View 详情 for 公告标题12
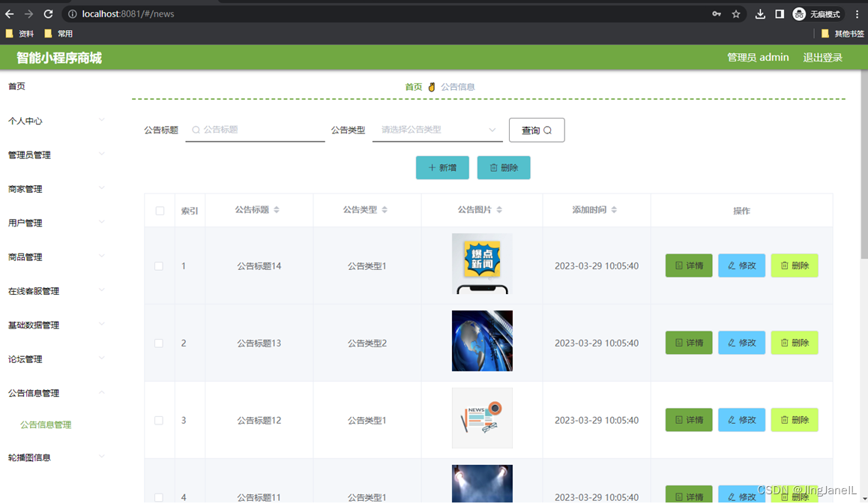Screen dimensions: 868x504 (689, 420)
